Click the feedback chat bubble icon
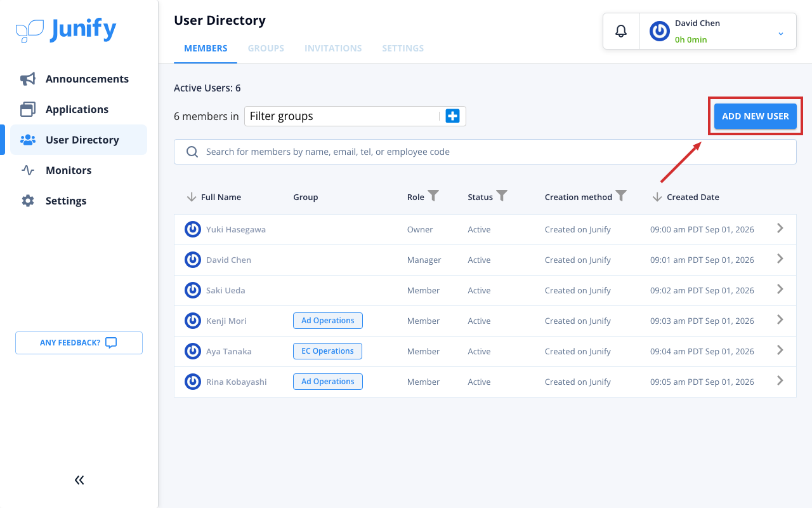This screenshot has height=508, width=812. coord(111,343)
